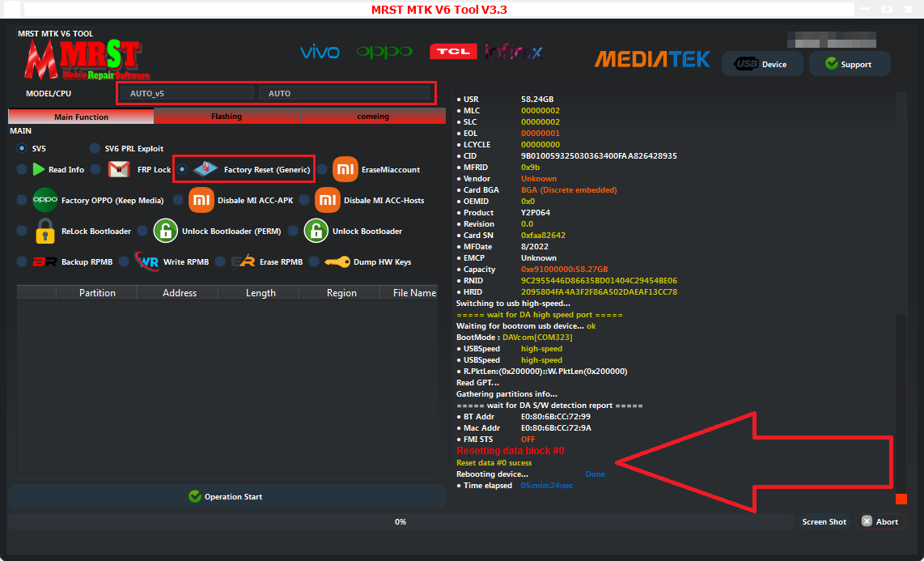The width and height of the screenshot is (924, 561).
Task: Click the Screen Shot button
Action: point(824,521)
